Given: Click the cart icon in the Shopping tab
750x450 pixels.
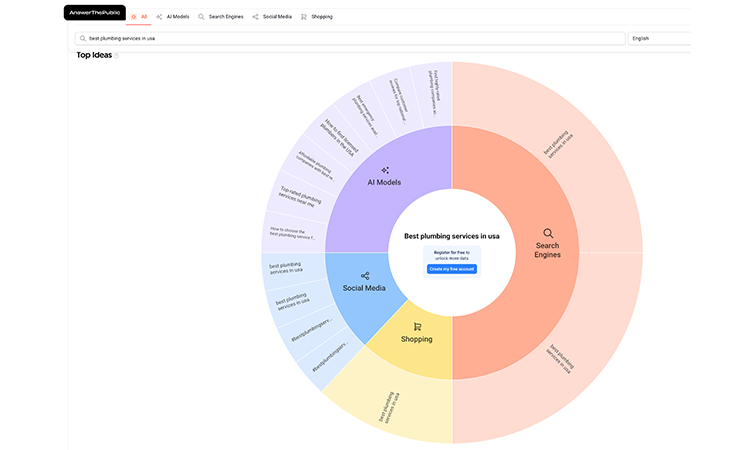Looking at the screenshot, I should click(304, 17).
